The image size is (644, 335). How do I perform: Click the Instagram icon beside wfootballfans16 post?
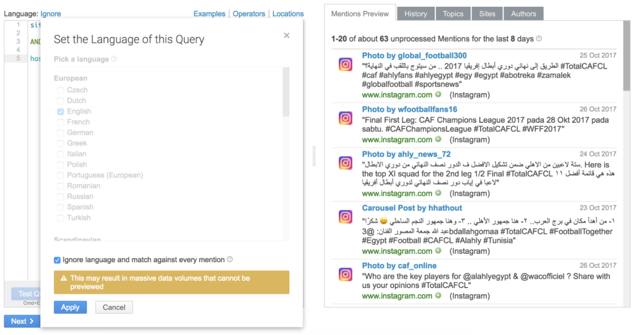[345, 118]
